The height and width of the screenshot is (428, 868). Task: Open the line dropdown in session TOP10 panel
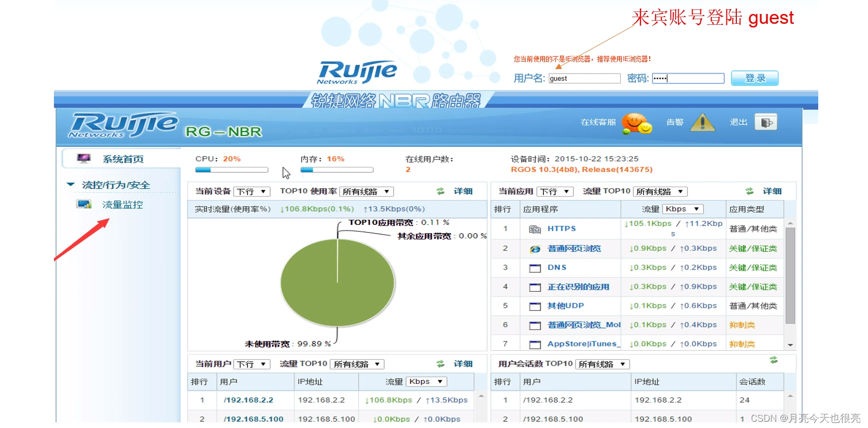(603, 364)
